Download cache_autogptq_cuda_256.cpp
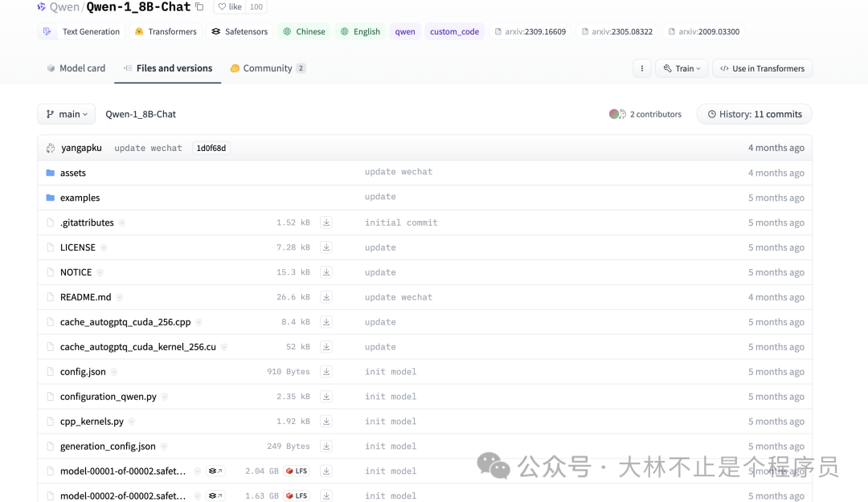The width and height of the screenshot is (868, 502). tap(326, 322)
